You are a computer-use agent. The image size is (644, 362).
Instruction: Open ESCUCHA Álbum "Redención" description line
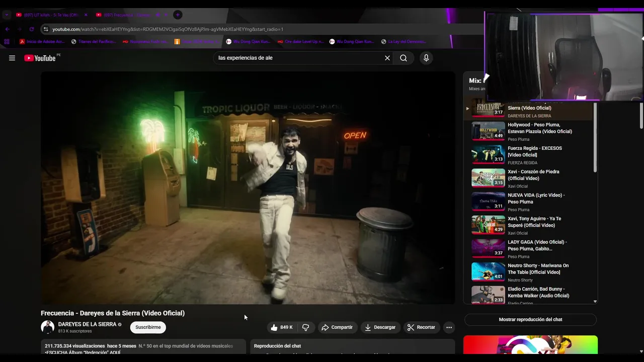(x=83, y=352)
